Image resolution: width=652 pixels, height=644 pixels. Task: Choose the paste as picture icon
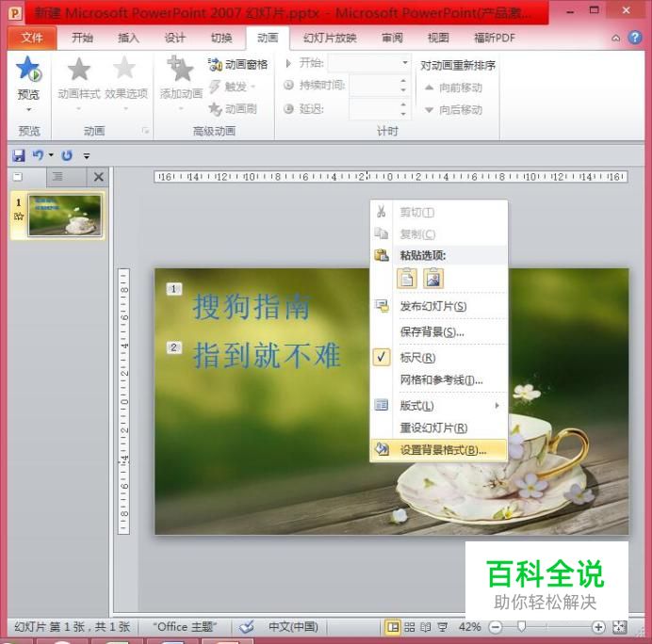(x=433, y=278)
